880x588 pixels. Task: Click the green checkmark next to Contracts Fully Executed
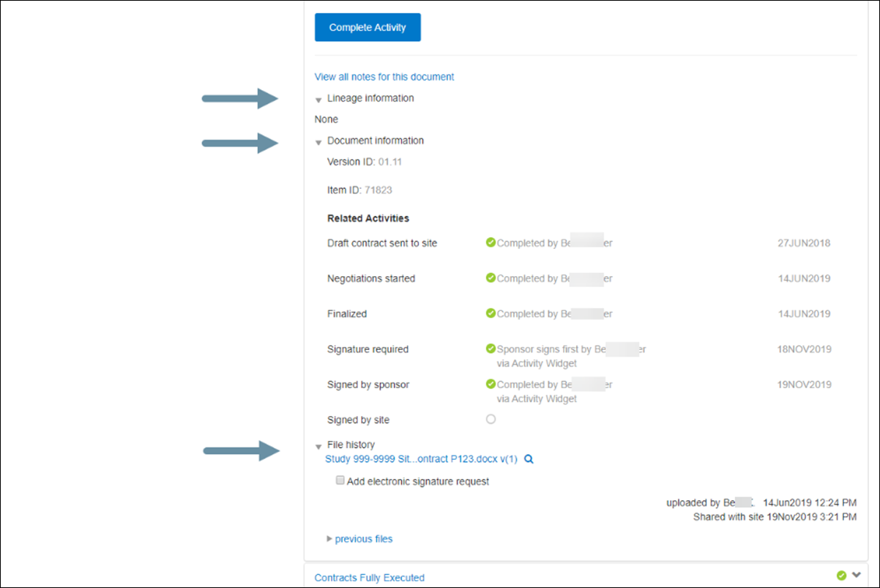pyautogui.click(x=841, y=576)
